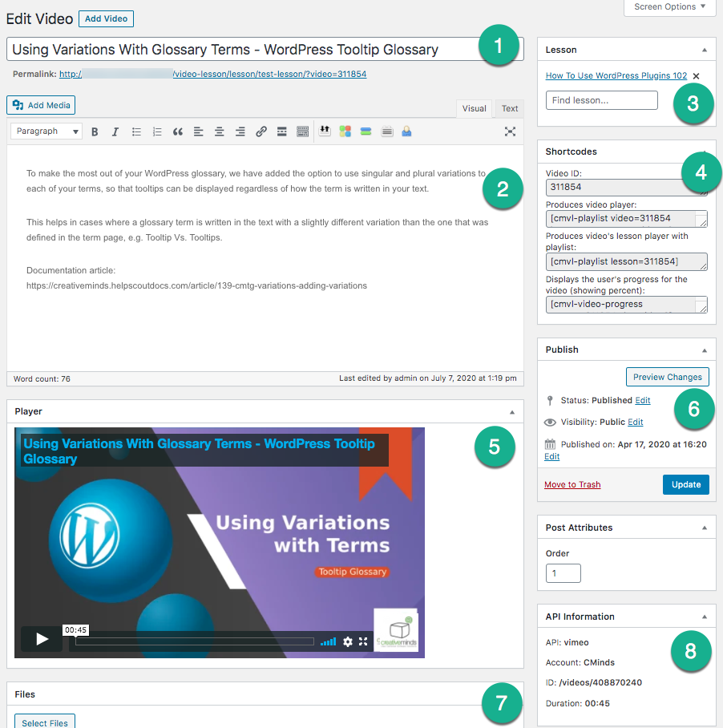Toggle the toolbar kitchen sink
The image size is (723, 728).
pyautogui.click(x=302, y=131)
